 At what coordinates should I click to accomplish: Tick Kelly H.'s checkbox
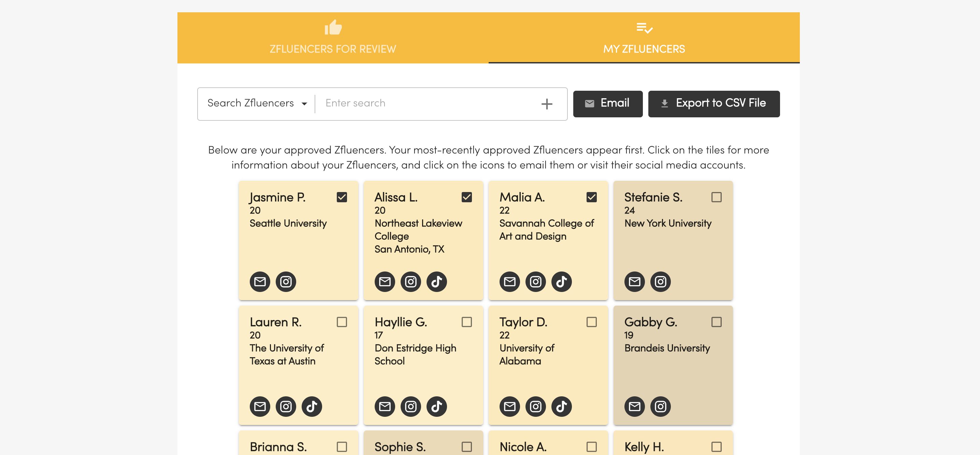coord(716,446)
